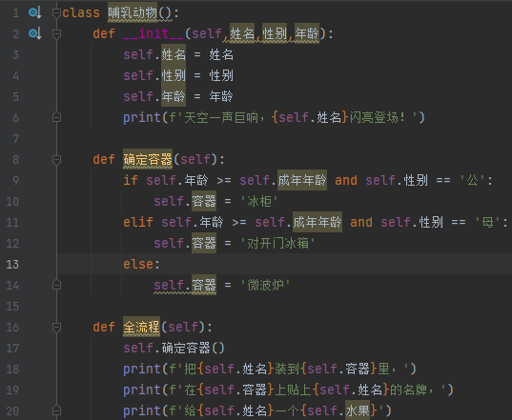
Task: Click the string '冰柜' on line 10
Action: point(259,201)
